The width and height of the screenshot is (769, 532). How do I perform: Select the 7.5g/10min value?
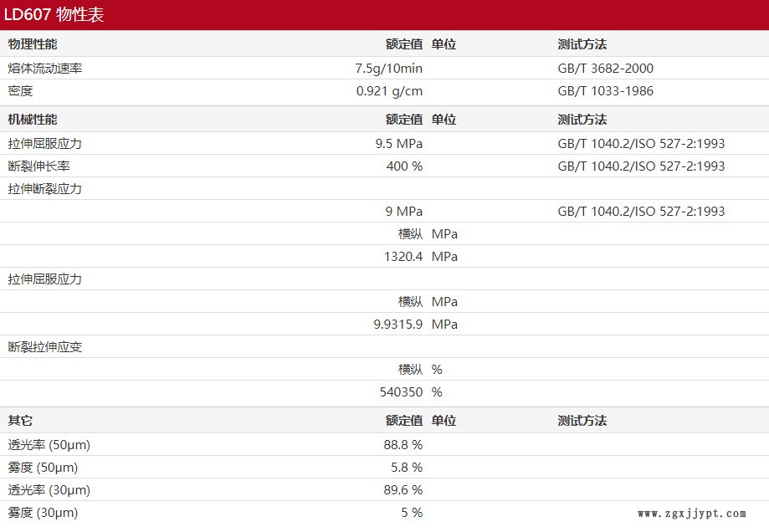coord(388,69)
